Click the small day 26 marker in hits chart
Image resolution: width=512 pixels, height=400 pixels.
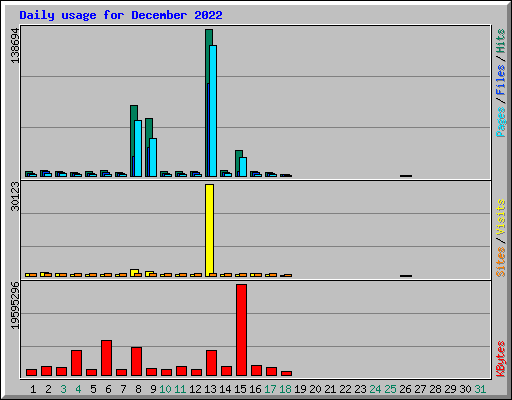tap(406, 176)
